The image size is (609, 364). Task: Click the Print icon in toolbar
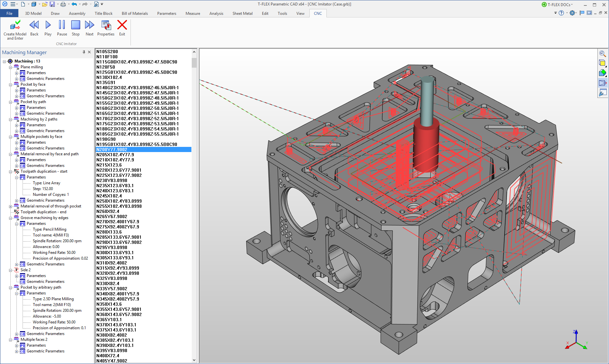pyautogui.click(x=63, y=4)
